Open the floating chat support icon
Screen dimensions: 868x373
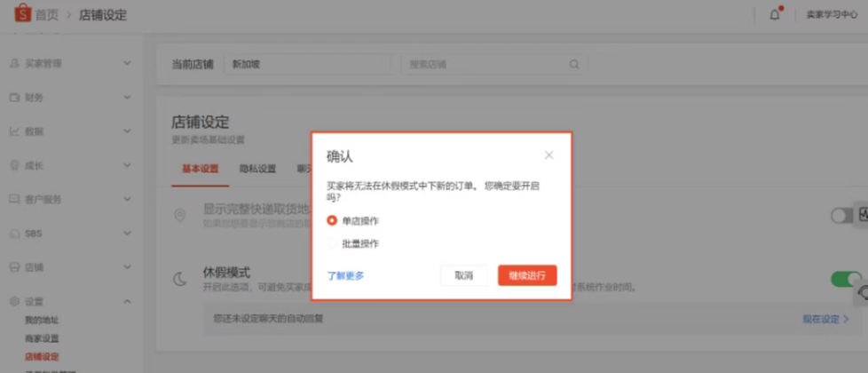pyautogui.click(x=862, y=291)
